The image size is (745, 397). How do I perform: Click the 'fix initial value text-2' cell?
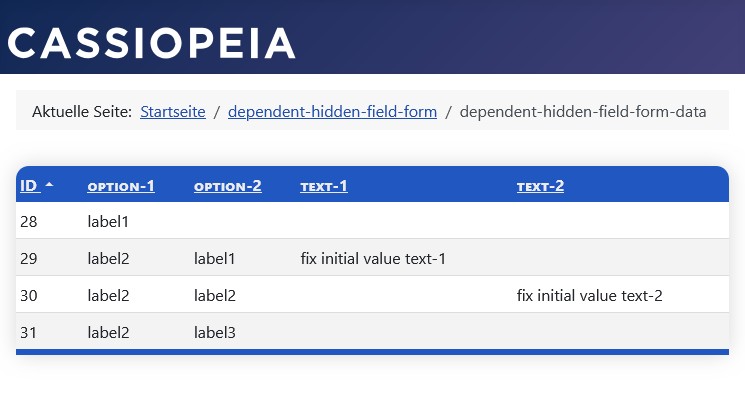coord(590,296)
